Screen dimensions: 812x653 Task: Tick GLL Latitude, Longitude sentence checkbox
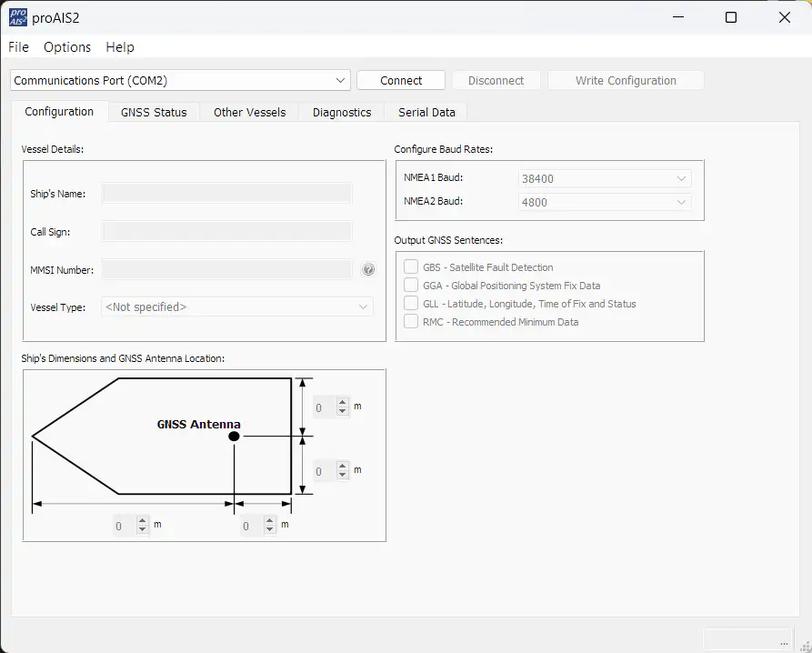(x=411, y=304)
